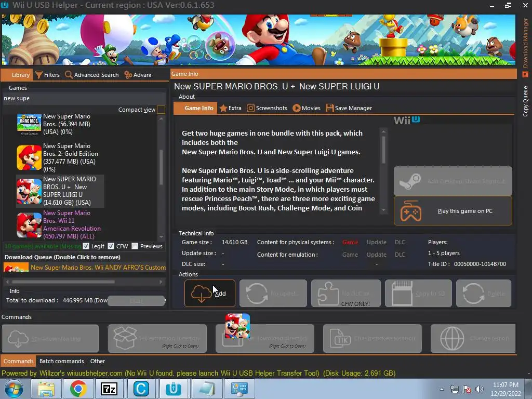Click the No DLC puzzle-piece button
The width and height of the screenshot is (532, 399).
(345, 293)
